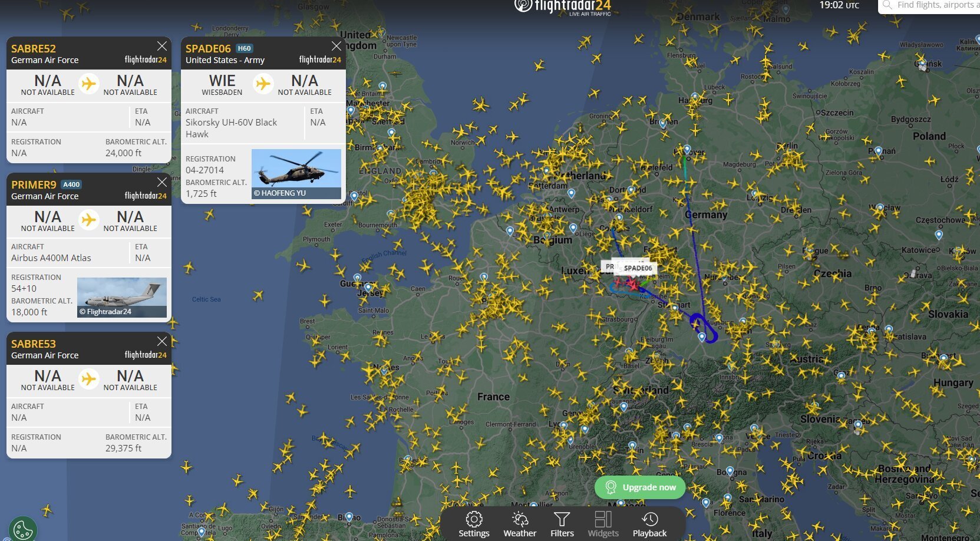Close the SABRE53 flight card
The image size is (980, 541).
click(x=161, y=341)
